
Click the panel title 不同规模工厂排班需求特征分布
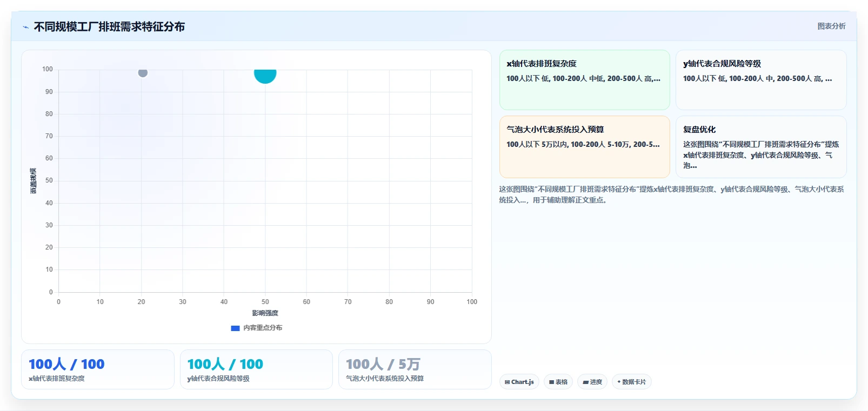coord(109,26)
